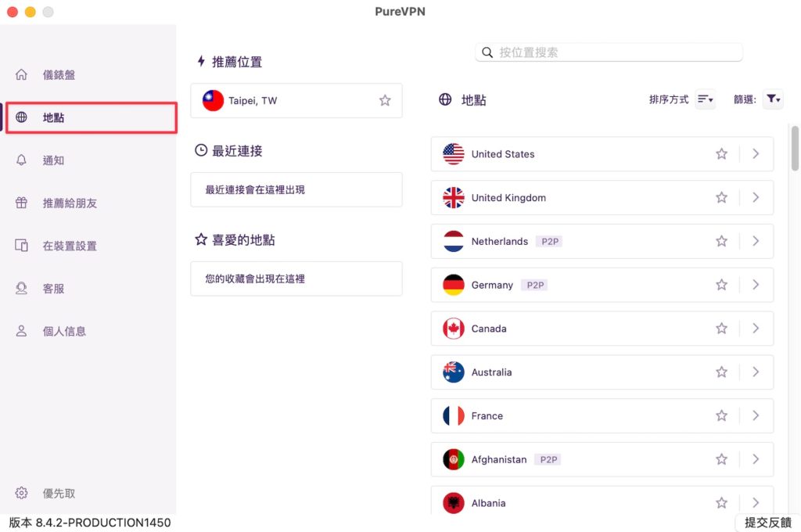Viewport: 801px width, 532px height.
Task: Open the 排序方式 sort dropdown
Action: [x=705, y=99]
